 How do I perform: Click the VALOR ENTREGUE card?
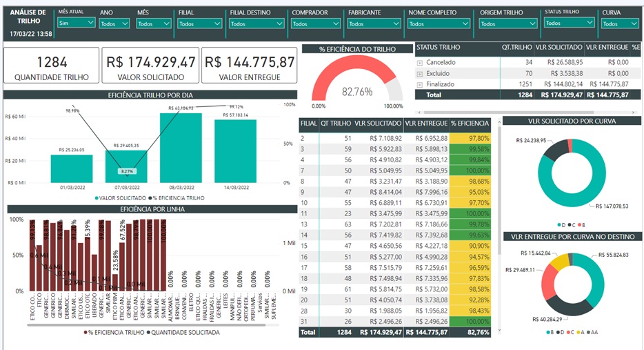coord(249,66)
